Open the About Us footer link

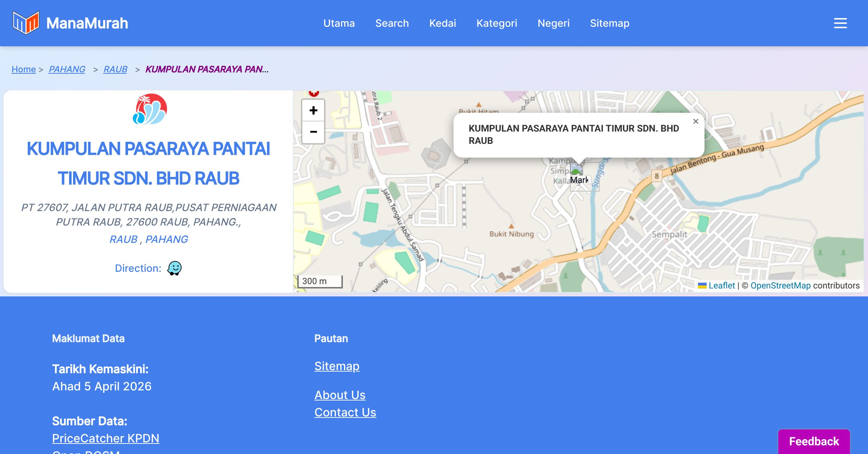(x=340, y=395)
